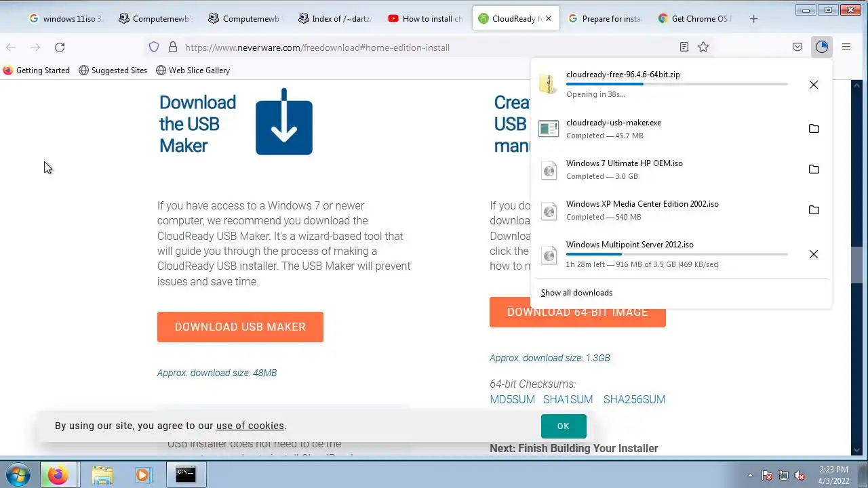
Task: Click the cloudready zip download progress bar
Action: click(677, 84)
